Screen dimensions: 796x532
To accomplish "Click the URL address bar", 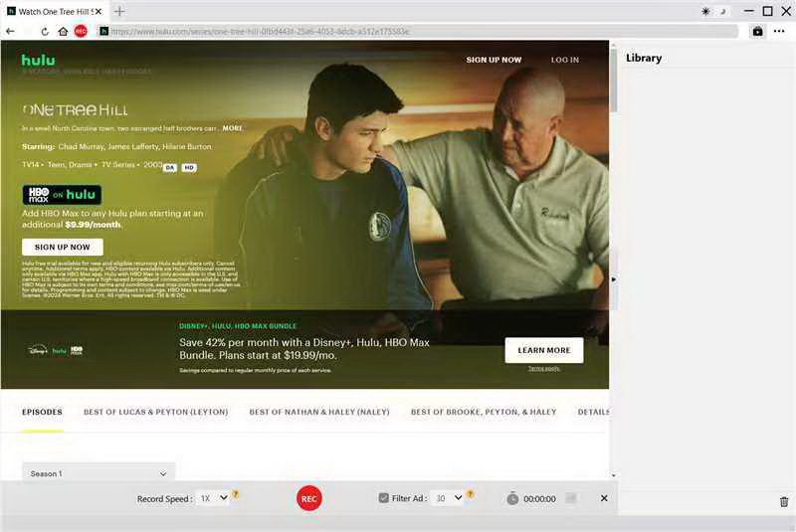I will [x=418, y=31].
